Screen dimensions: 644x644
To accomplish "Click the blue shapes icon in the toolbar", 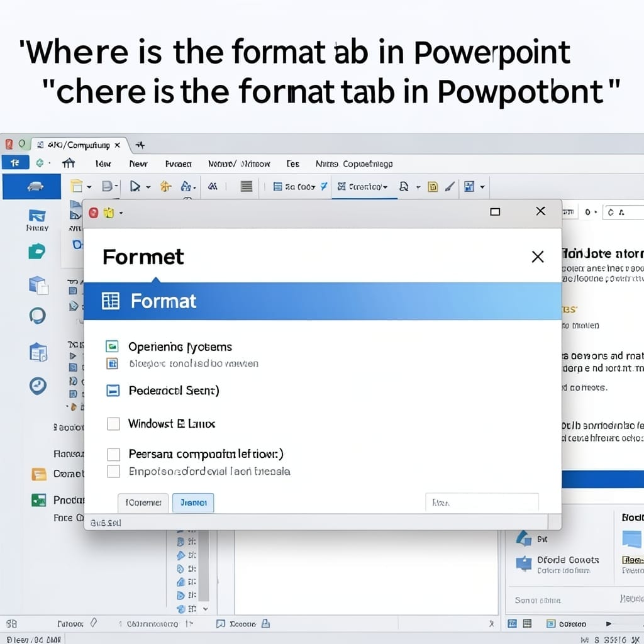I will click(x=186, y=186).
